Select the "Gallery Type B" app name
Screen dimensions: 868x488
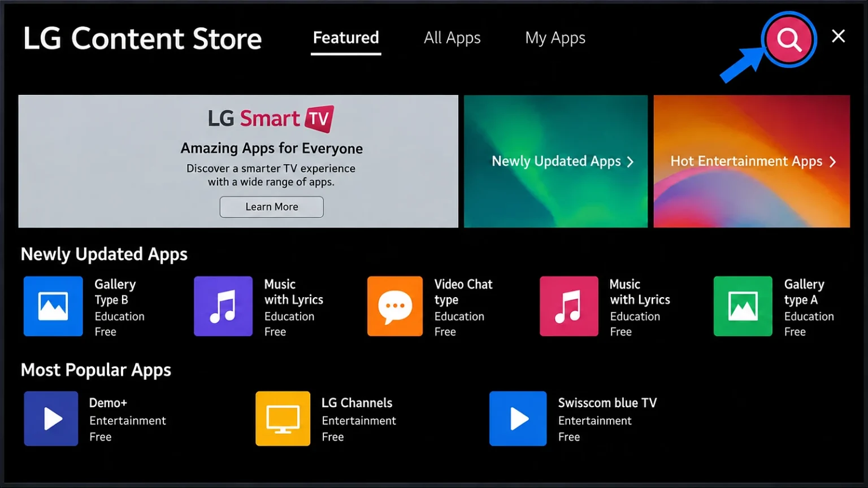coord(115,292)
